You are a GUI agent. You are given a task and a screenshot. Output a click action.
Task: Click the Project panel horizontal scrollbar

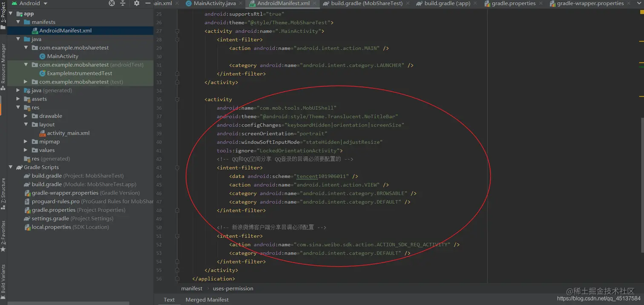point(68,303)
